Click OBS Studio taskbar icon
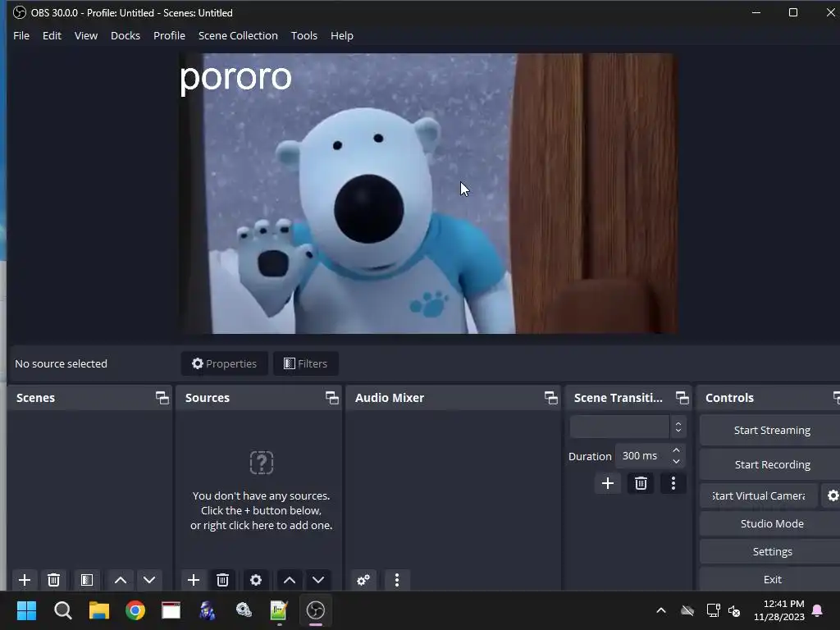 point(316,610)
